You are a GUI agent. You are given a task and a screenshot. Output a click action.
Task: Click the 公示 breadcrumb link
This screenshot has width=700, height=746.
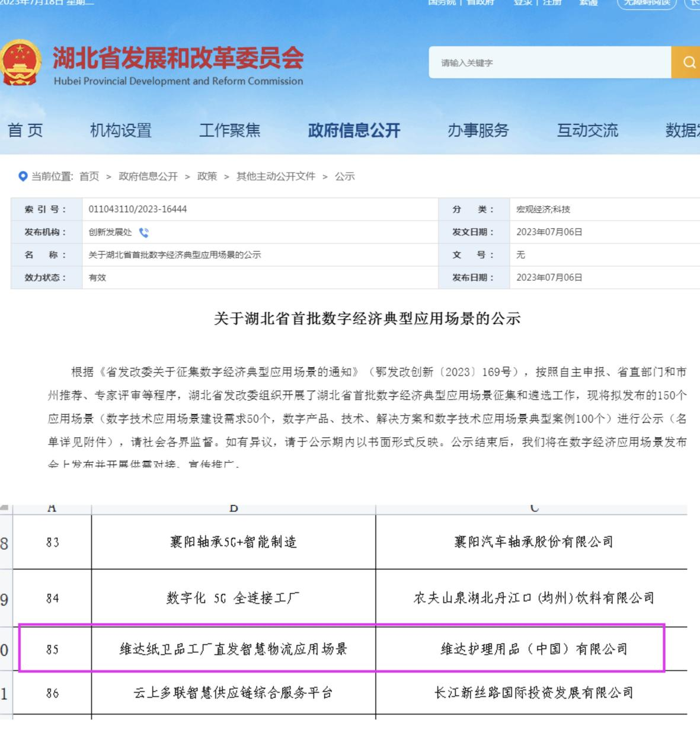coord(344,176)
